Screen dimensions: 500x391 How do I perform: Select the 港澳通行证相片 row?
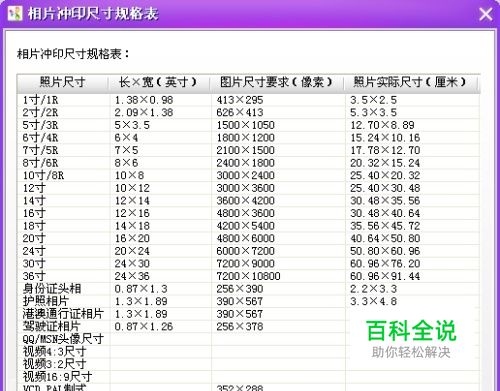(x=248, y=314)
